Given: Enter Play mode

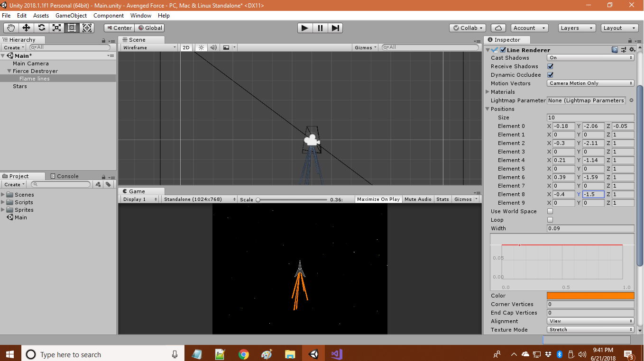Looking at the screenshot, I should [305, 27].
